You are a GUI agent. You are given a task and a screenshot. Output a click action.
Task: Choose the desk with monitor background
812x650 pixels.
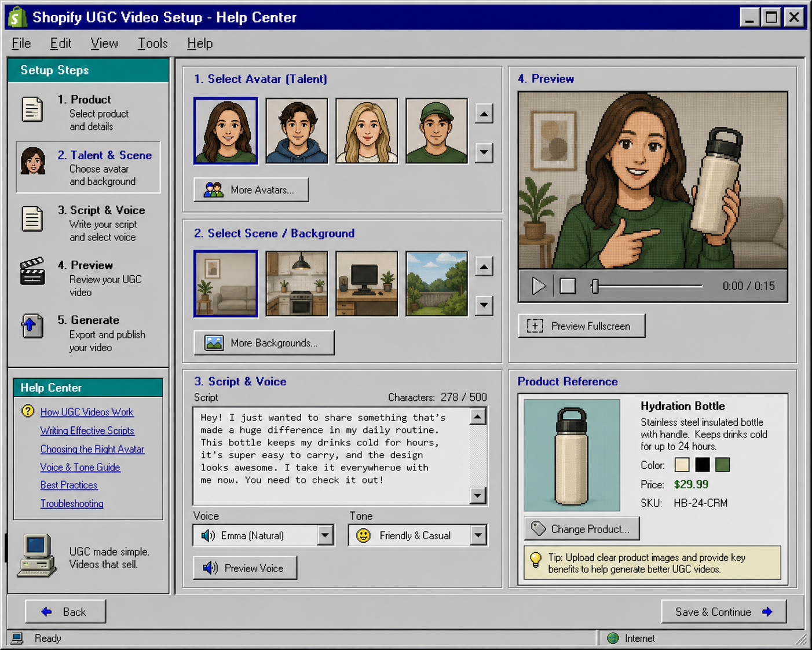367,284
